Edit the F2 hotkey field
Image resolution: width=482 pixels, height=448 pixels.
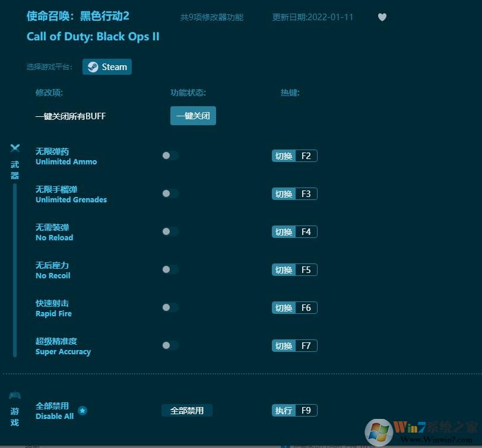306,156
